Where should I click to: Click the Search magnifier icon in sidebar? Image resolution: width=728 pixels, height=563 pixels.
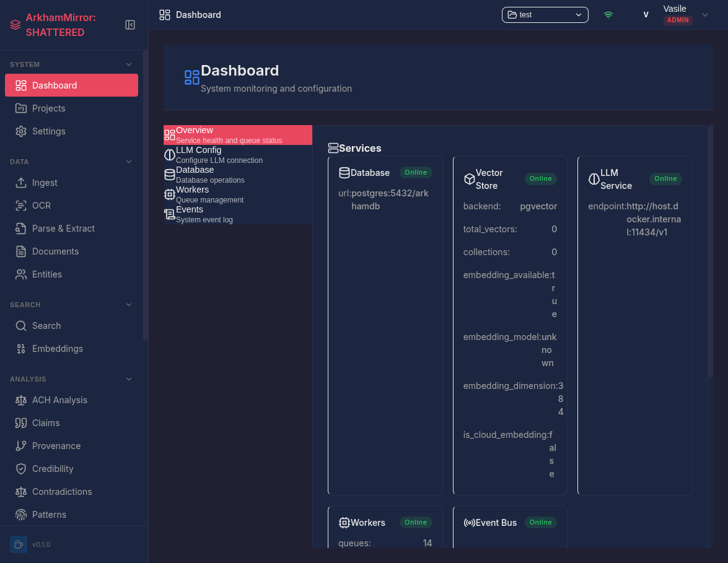coord(21,326)
